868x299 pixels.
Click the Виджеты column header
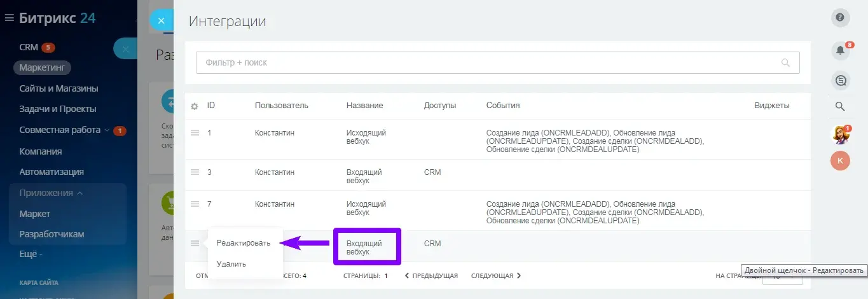pos(772,105)
